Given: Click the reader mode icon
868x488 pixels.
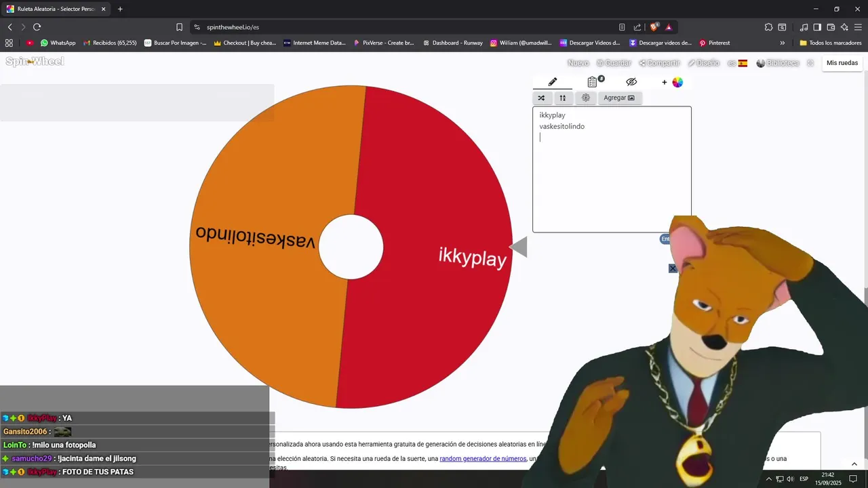Looking at the screenshot, I should click(x=622, y=27).
